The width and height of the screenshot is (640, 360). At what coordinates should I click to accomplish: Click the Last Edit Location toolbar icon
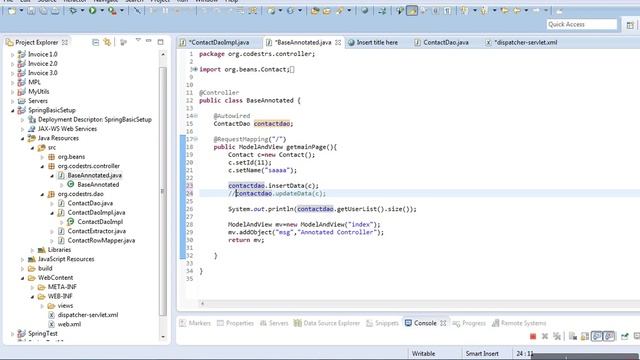[x=504, y=11]
